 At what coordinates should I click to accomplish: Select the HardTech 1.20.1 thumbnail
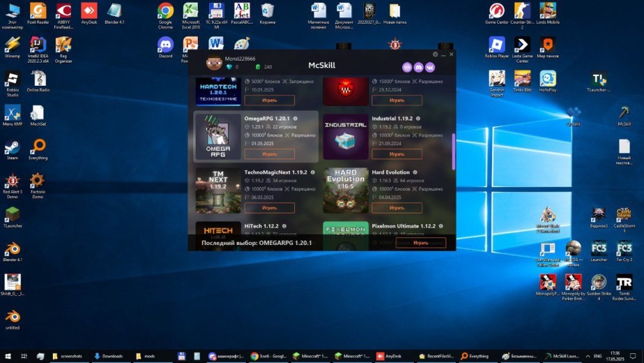tap(218, 92)
